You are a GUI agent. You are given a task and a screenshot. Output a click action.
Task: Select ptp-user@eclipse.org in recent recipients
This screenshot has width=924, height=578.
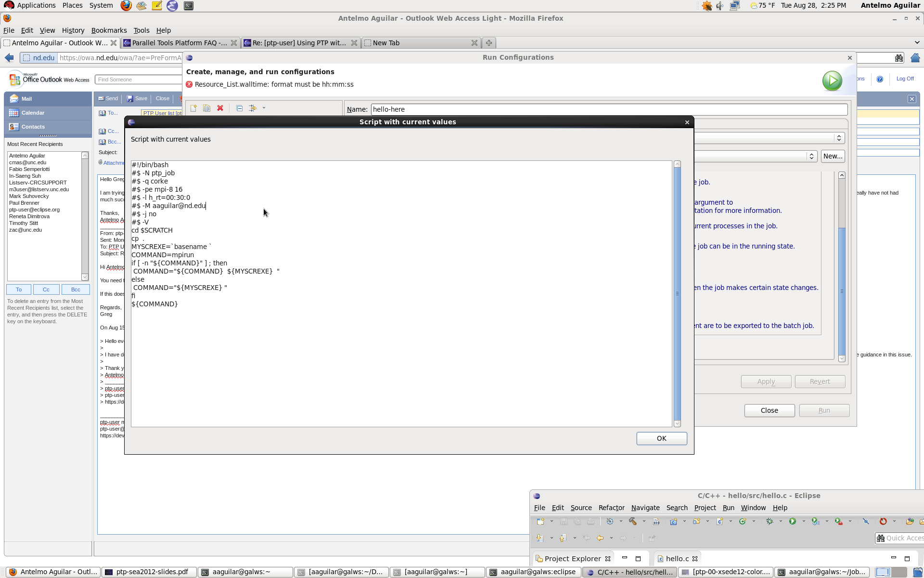tap(34, 210)
